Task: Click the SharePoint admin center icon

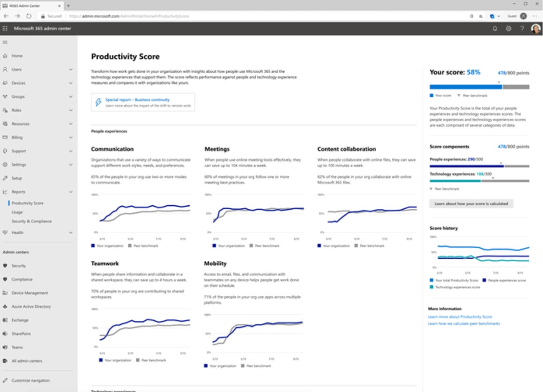Action: (5, 334)
